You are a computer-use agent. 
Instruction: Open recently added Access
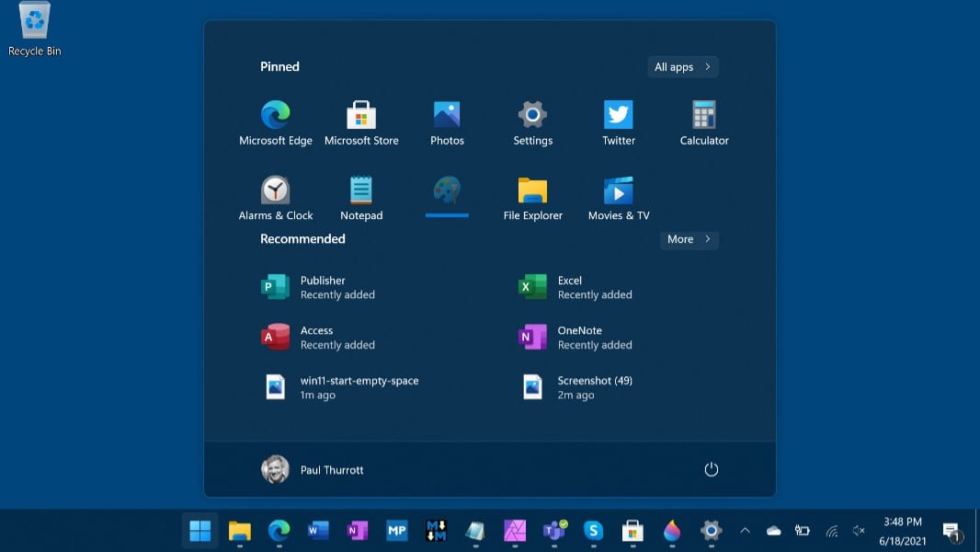click(x=317, y=337)
